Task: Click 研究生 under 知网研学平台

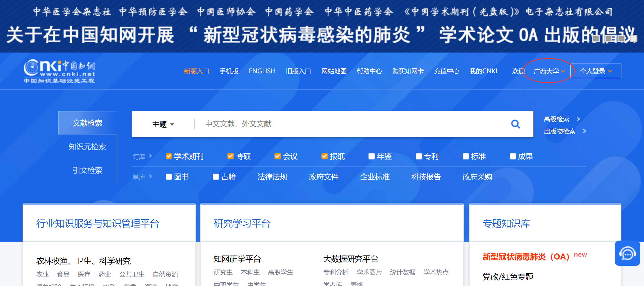Action: click(x=223, y=272)
